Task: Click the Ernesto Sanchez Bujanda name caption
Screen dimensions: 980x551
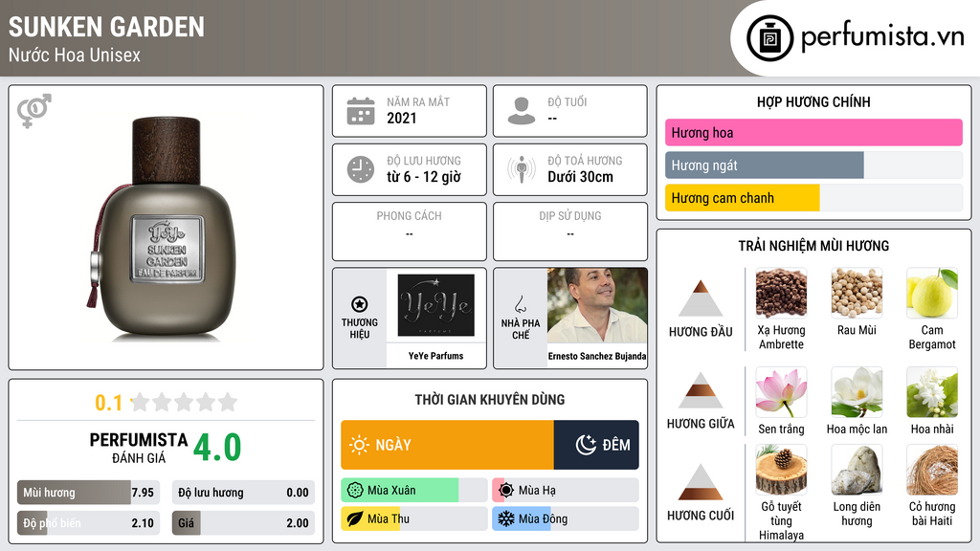Action: (597, 356)
